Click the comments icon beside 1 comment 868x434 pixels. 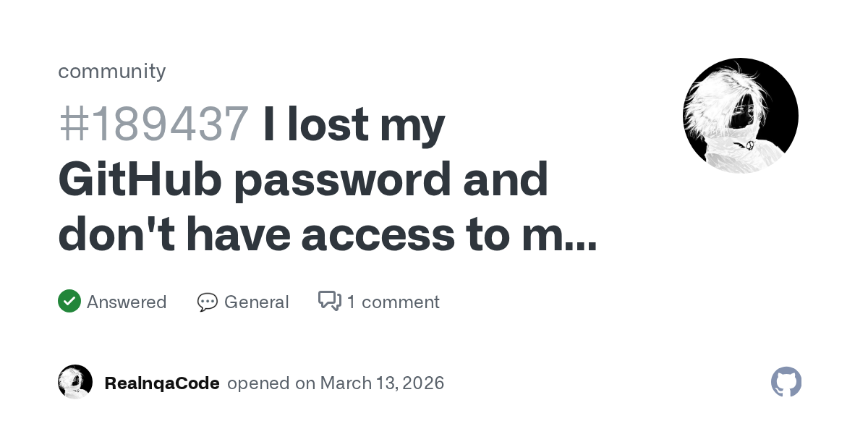point(330,301)
